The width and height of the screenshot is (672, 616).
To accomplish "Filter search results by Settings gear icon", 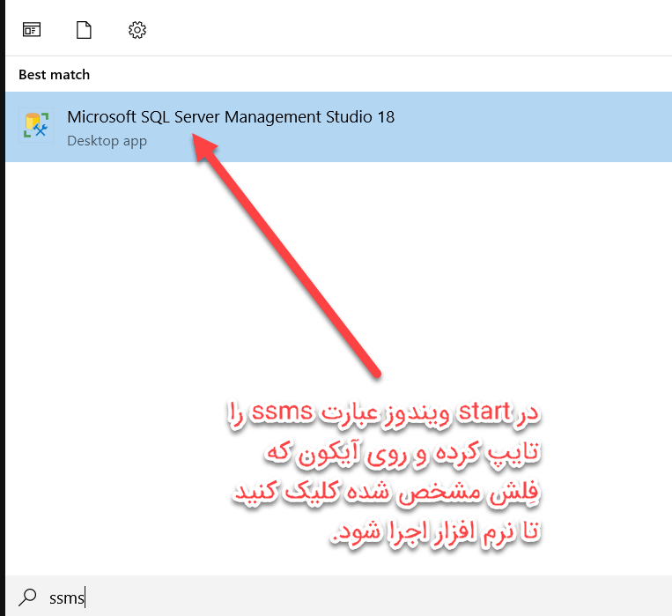I will click(137, 30).
